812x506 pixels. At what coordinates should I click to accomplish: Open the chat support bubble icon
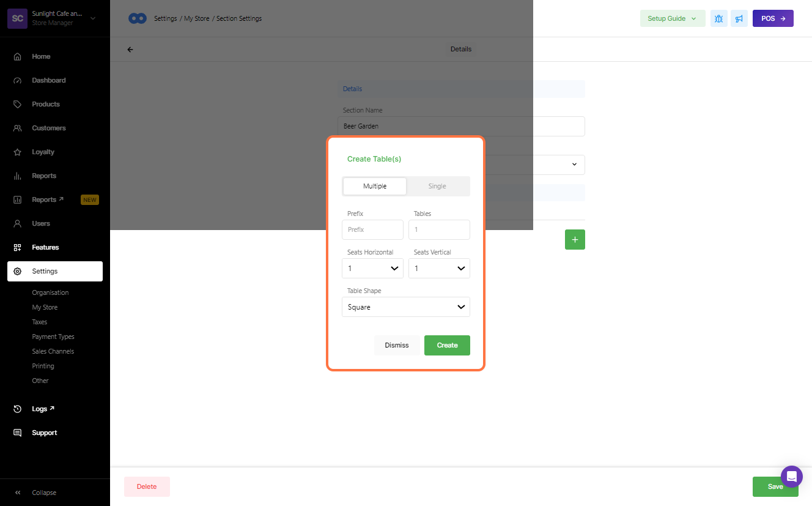(x=791, y=477)
